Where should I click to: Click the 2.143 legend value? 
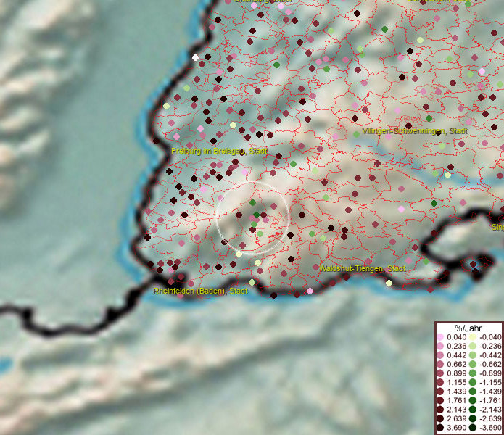tap(456, 410)
